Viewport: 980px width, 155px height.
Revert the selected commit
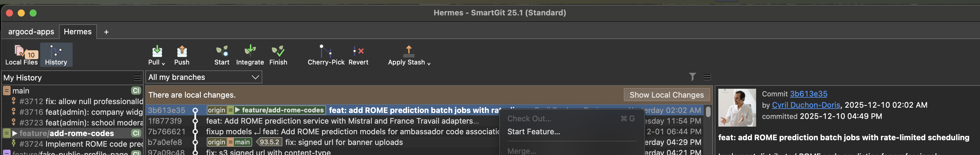point(358,55)
